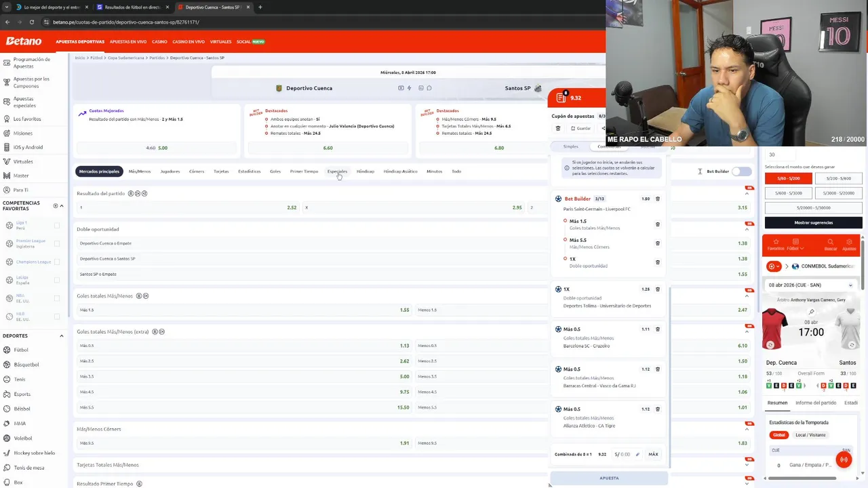Open the Simples tab in the bet slip
Image resolution: width=868 pixels, height=488 pixels.
point(571,146)
